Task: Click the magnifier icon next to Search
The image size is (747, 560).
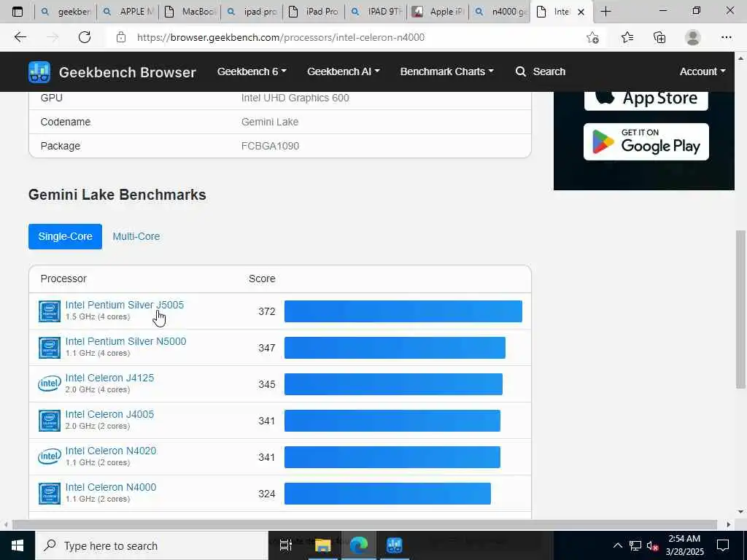Action: 521,71
